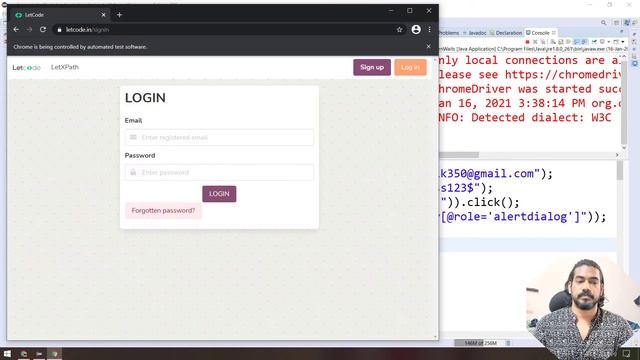The width and height of the screenshot is (640, 360).
Task: Click the Sign up button
Action: [x=372, y=67]
